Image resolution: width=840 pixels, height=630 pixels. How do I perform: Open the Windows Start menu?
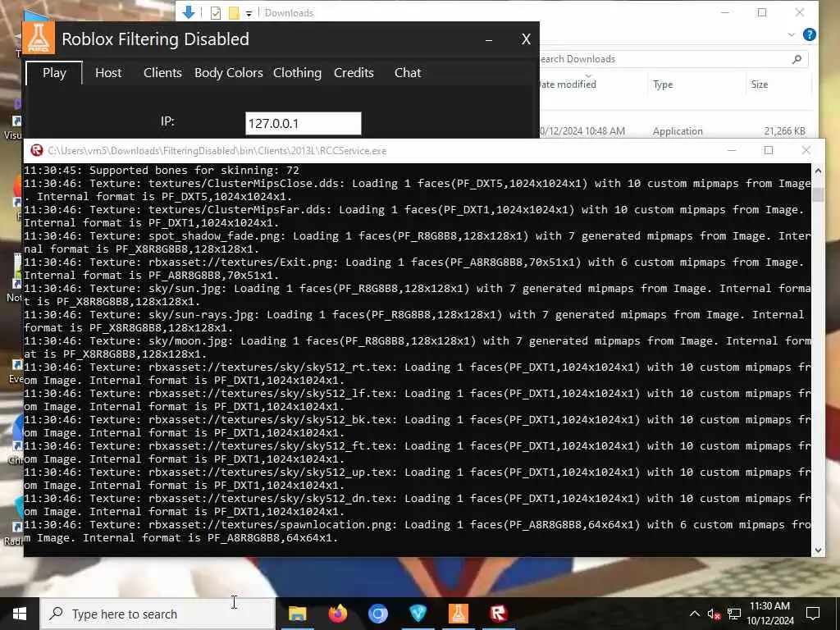coord(20,614)
